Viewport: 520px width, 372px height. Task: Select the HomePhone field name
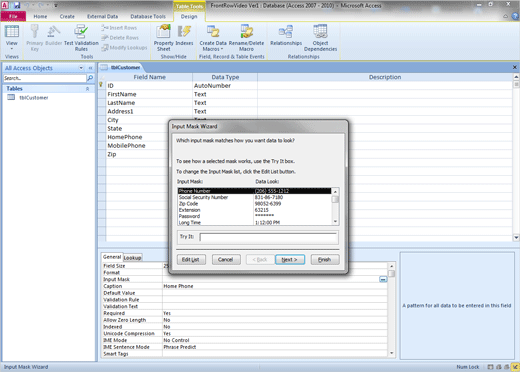click(x=125, y=137)
